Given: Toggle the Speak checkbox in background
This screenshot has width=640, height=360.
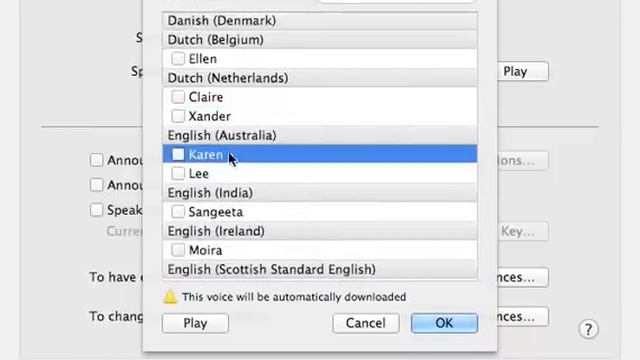Looking at the screenshot, I should 96,210.
